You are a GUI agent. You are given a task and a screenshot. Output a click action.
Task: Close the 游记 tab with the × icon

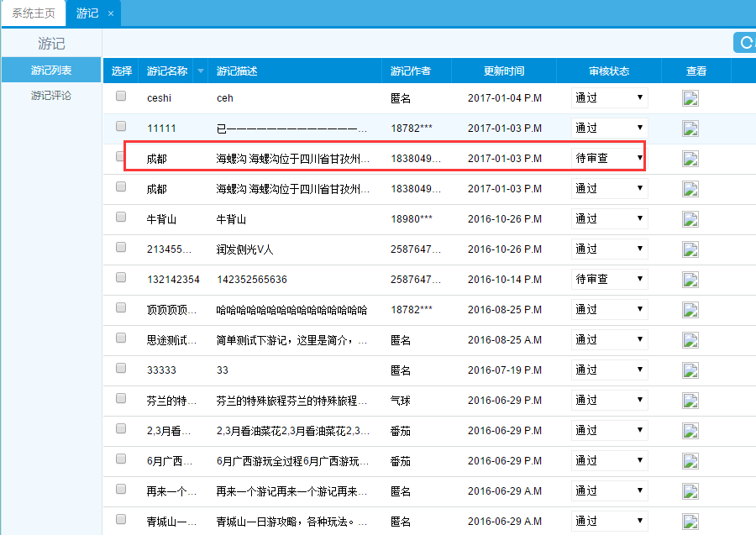[111, 13]
